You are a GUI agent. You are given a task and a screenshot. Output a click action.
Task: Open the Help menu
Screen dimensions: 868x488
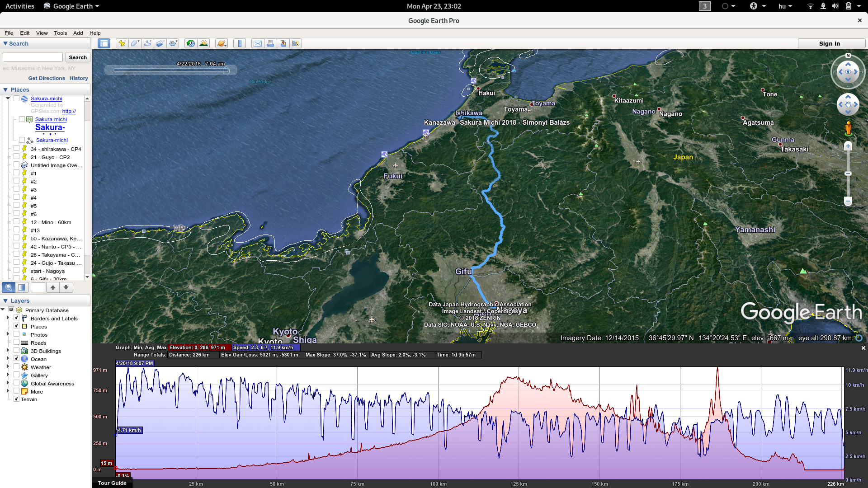pos(95,33)
